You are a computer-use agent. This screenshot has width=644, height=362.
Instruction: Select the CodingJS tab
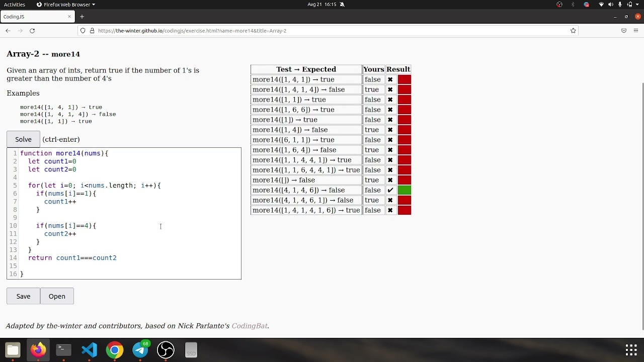38,17
